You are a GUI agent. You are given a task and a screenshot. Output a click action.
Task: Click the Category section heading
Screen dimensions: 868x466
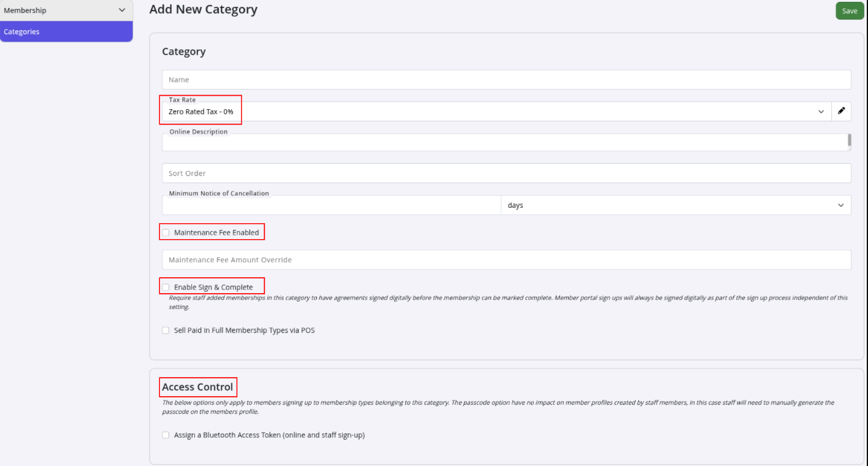184,52
